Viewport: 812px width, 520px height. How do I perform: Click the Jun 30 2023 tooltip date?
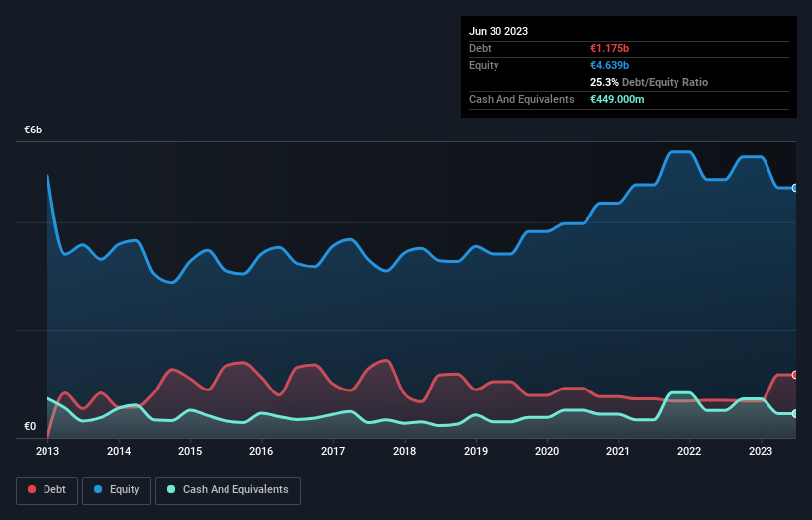(x=498, y=31)
